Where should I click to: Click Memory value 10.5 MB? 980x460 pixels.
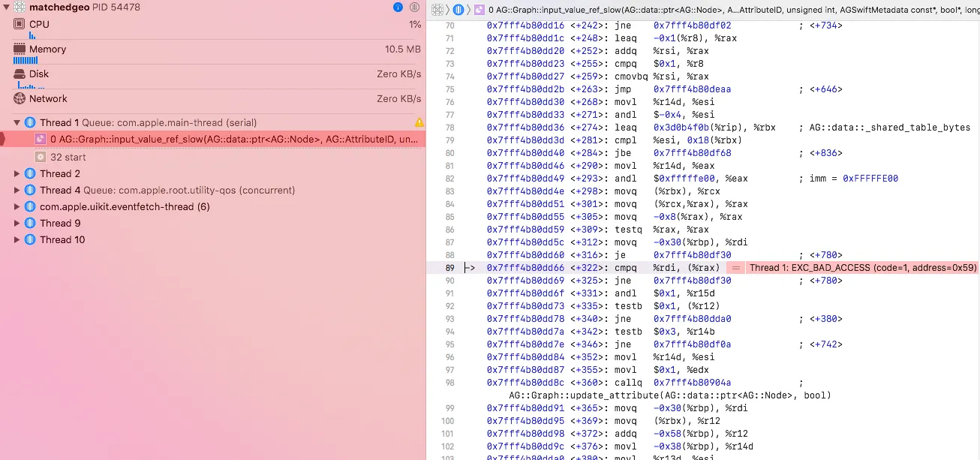[403, 49]
